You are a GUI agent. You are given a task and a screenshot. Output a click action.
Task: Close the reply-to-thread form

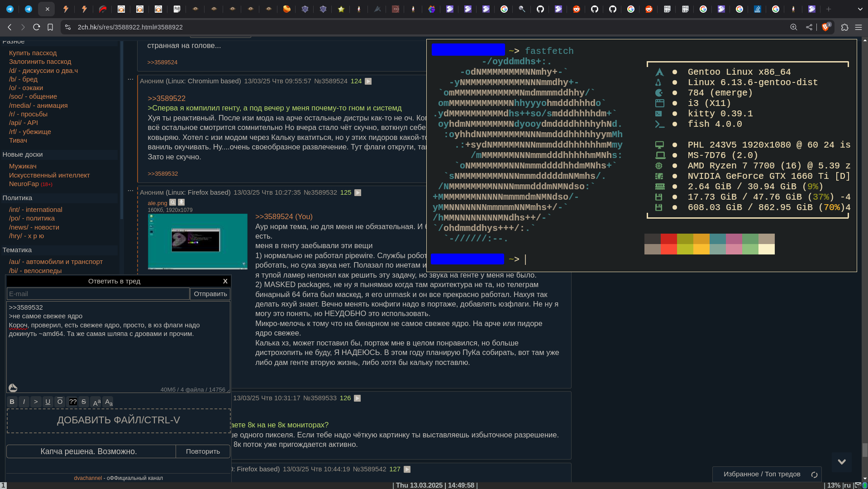pyautogui.click(x=225, y=281)
